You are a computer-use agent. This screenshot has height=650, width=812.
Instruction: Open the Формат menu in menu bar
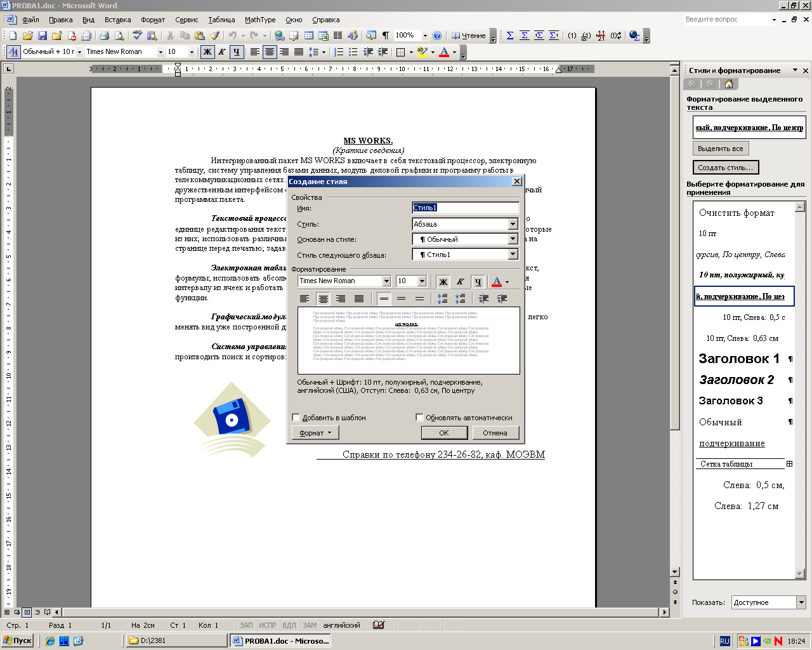point(153,20)
